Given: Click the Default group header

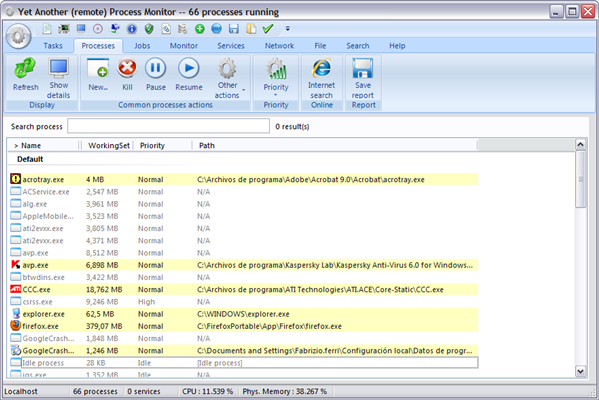Looking at the screenshot, I should 30,159.
